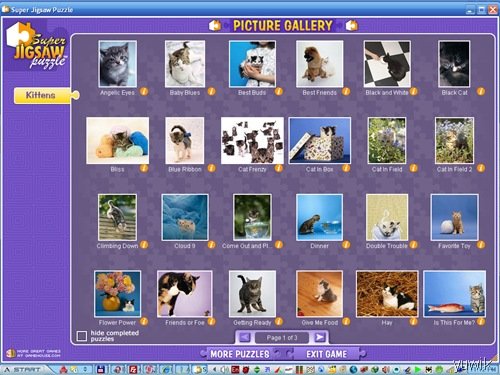The image size is (500, 375).
Task: Click the info icon beside Favorite Toy
Action: click(481, 245)
